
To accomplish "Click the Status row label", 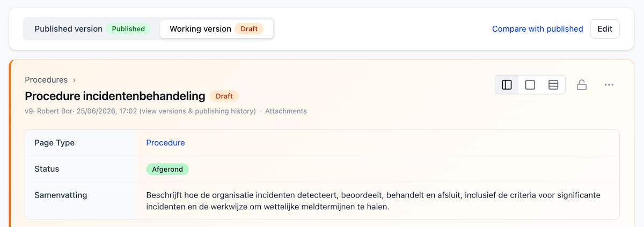I will pos(47,169).
